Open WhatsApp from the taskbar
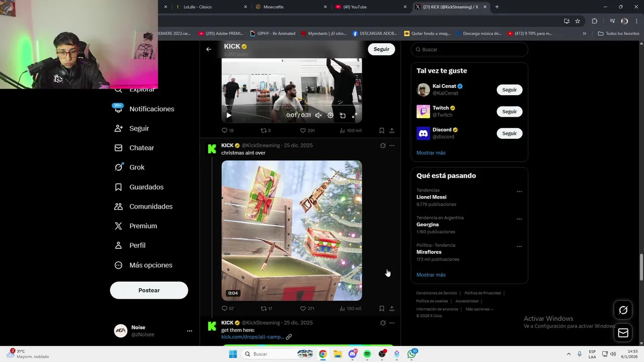644x362 pixels. click(x=412, y=354)
